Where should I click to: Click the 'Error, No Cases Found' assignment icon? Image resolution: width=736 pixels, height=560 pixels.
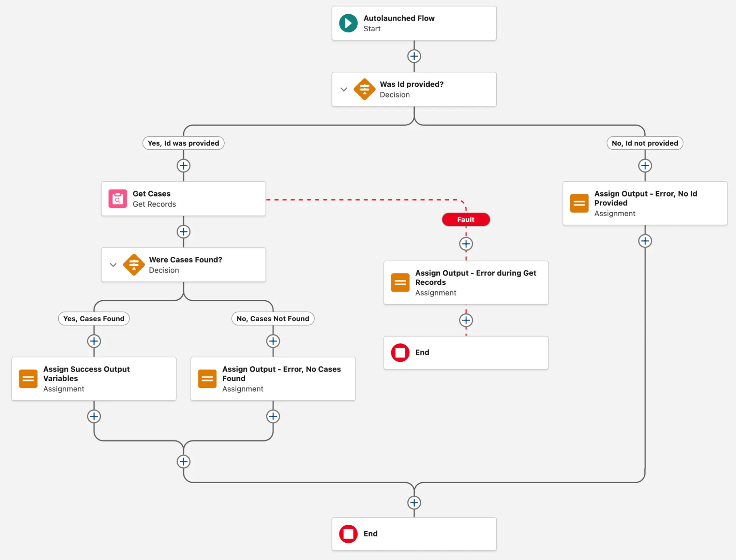207,379
